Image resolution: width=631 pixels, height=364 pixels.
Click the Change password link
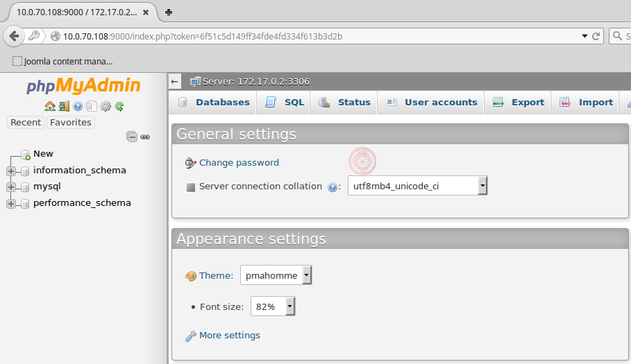point(239,163)
